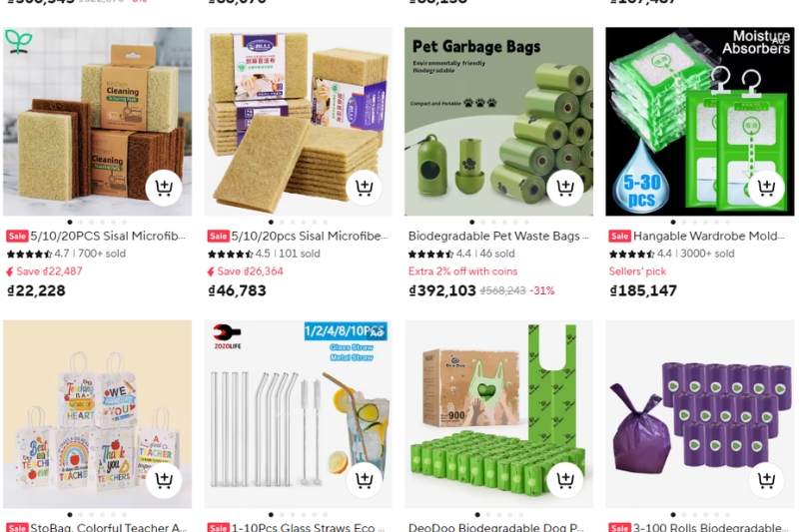Add Pet Garbage Bags to cart
The image size is (799, 532).
pos(564,188)
